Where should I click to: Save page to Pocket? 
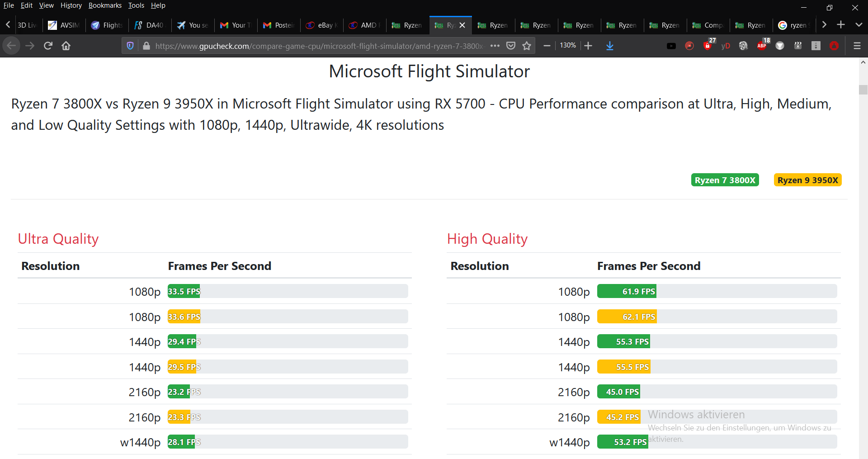click(x=511, y=46)
